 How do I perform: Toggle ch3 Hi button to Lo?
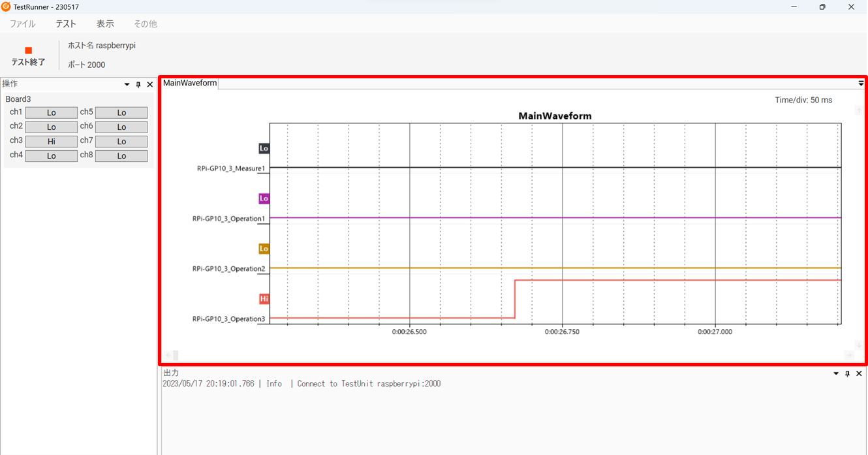pos(52,142)
